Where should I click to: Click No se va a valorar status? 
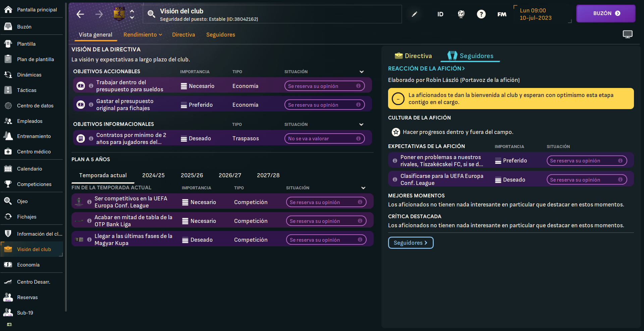[324, 139]
